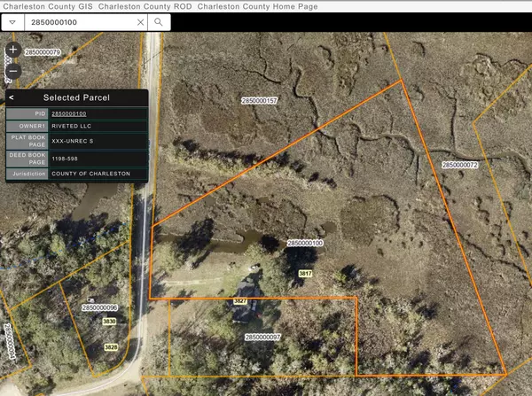Click the 3817 address marker
This screenshot has height=396, width=532.
(x=306, y=274)
